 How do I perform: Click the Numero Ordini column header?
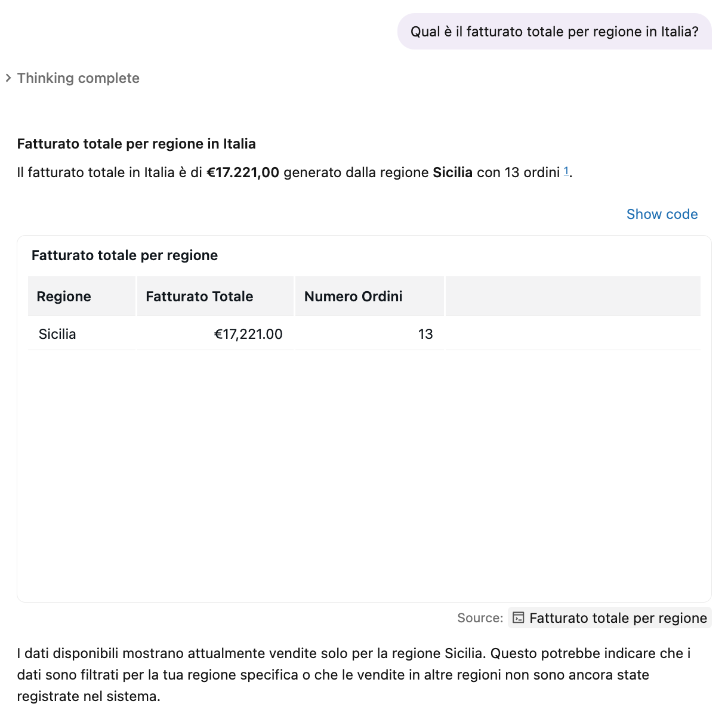click(369, 296)
